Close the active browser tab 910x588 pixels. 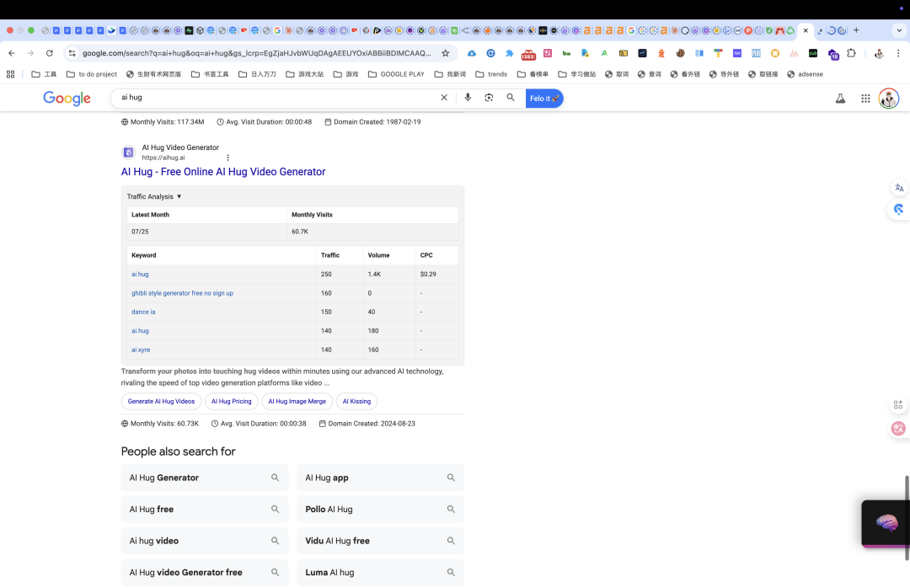pos(806,31)
